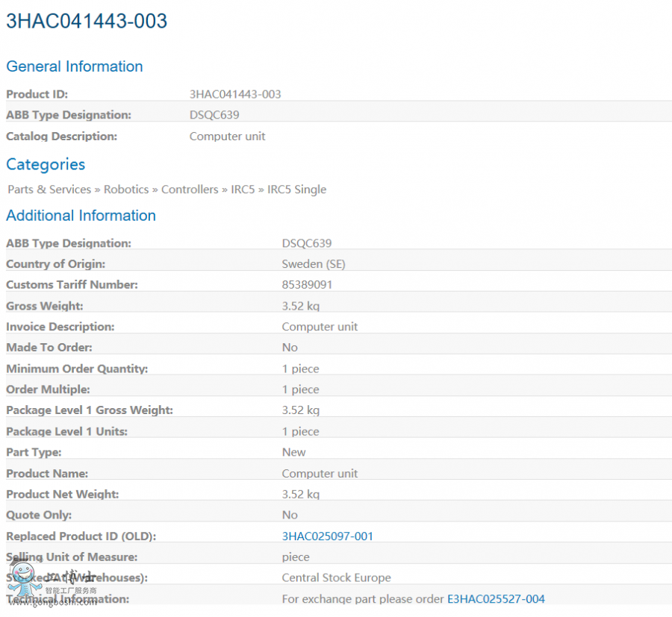
Task: Select customs tariff number 85389091
Action: (307, 284)
